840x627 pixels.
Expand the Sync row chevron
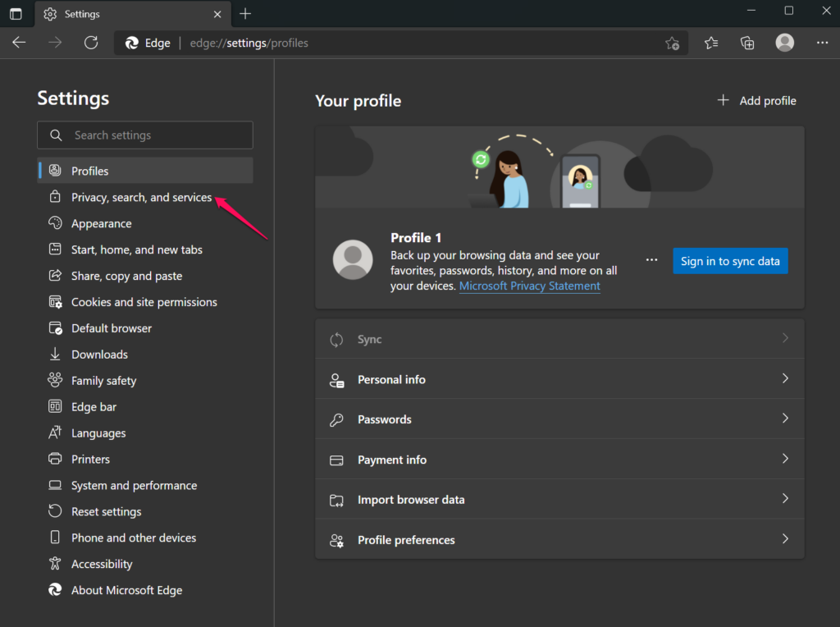pyautogui.click(x=785, y=338)
